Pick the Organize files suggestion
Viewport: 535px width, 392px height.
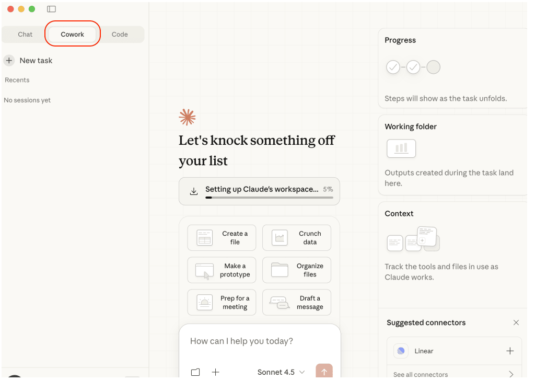tap(297, 270)
